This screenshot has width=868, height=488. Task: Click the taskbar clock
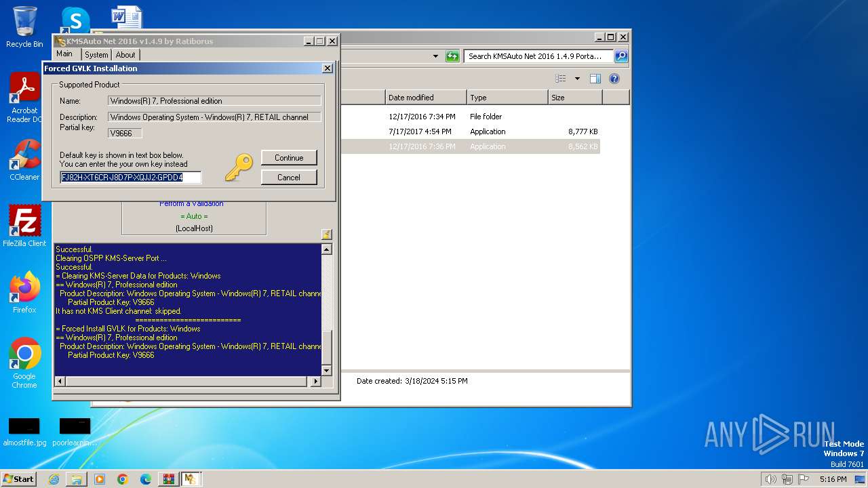tap(833, 479)
